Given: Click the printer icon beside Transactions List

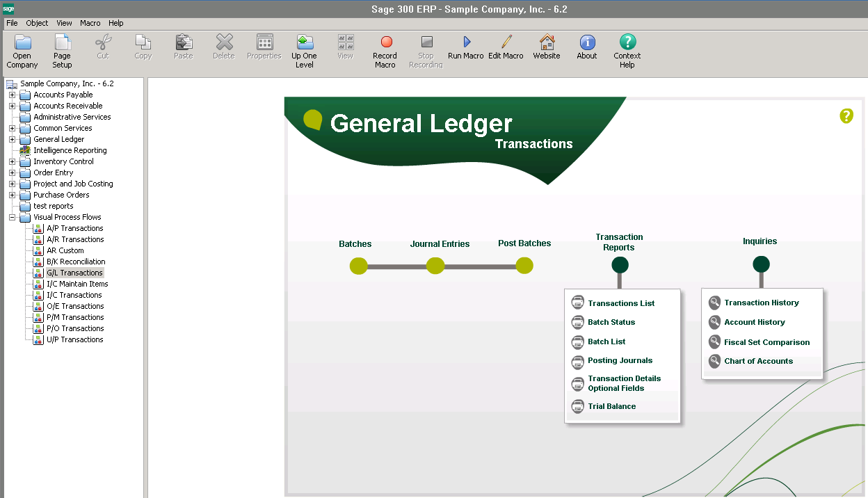Looking at the screenshot, I should [x=577, y=303].
